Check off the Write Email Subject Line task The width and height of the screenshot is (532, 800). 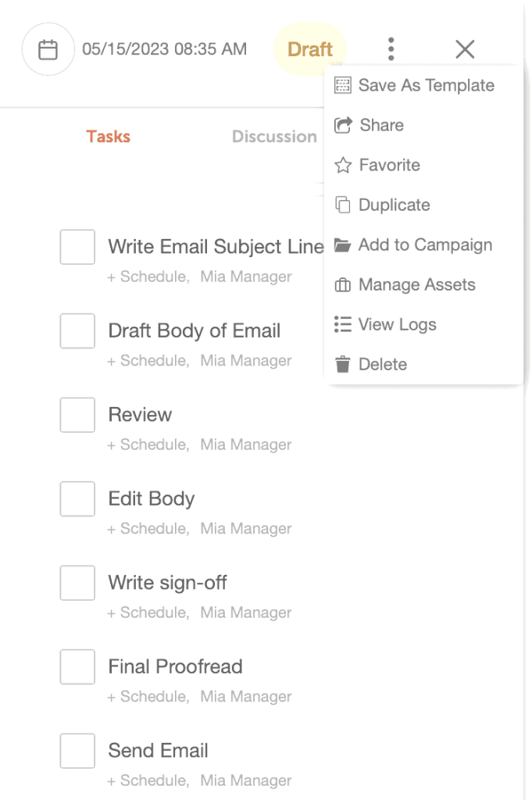77,246
